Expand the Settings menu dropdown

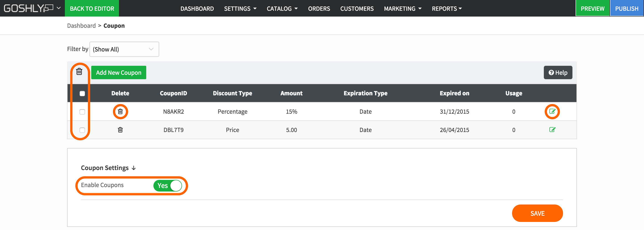click(x=240, y=9)
